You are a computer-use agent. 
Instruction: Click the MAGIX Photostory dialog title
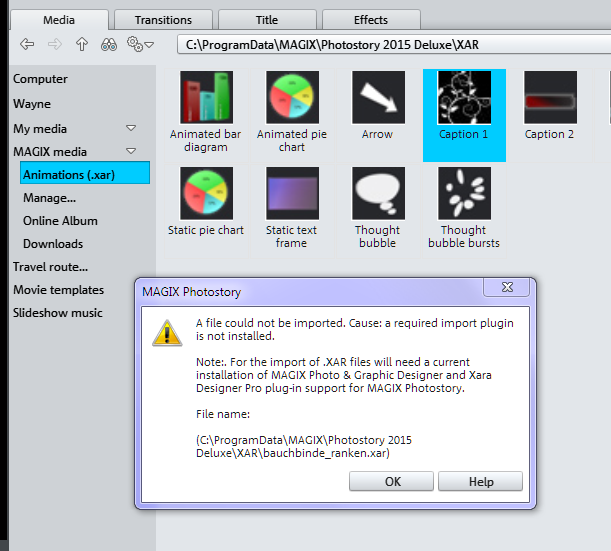point(191,292)
